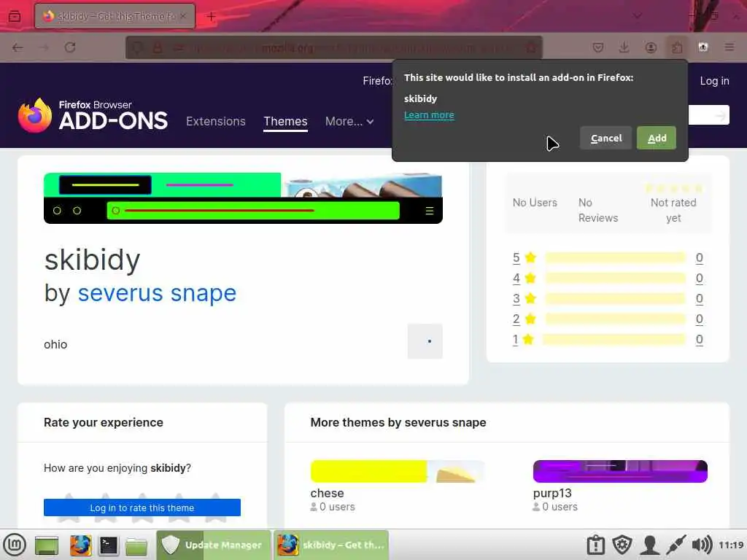Open the volume speaker tray icon

(x=702, y=545)
